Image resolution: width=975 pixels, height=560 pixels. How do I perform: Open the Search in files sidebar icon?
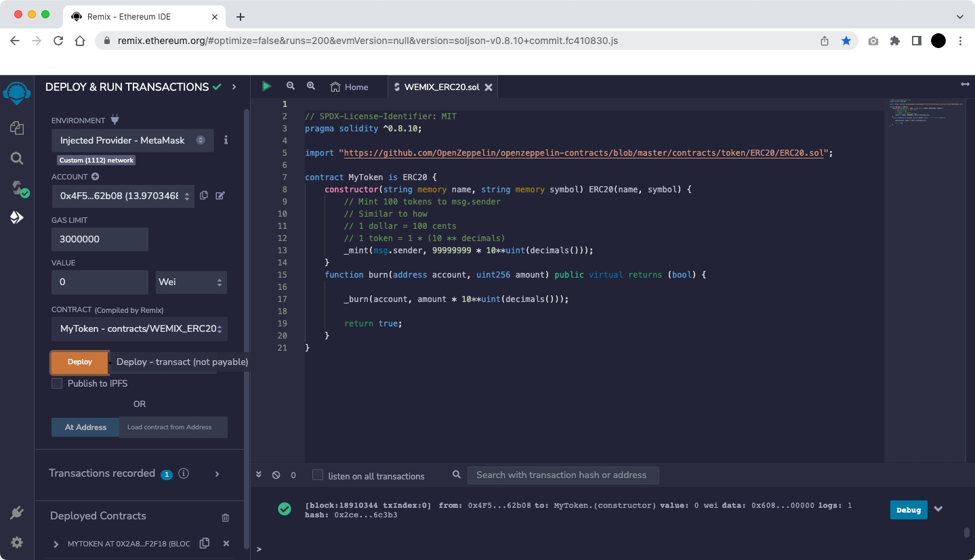(x=17, y=158)
